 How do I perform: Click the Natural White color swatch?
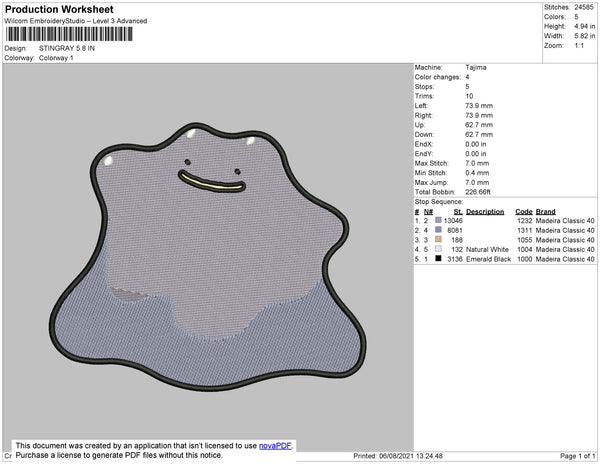click(x=439, y=248)
